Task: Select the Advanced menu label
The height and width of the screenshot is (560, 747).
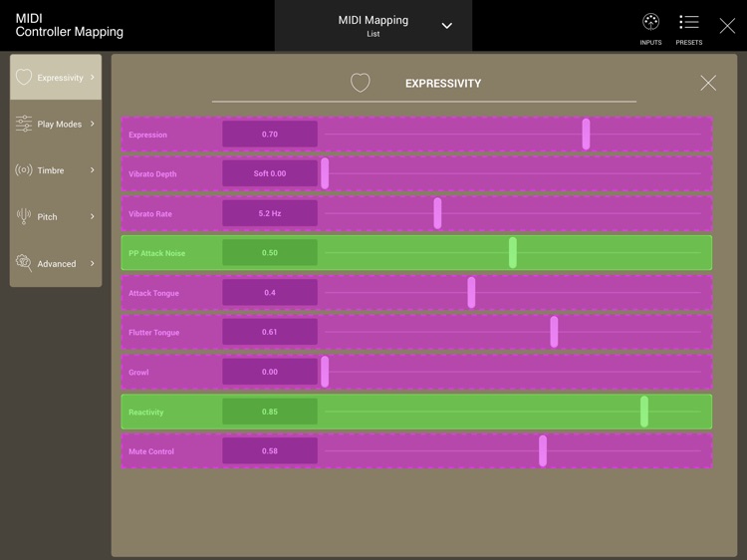Action: pos(57,263)
